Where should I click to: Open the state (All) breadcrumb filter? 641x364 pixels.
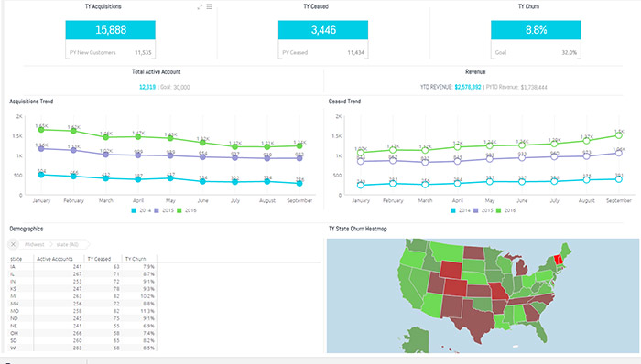point(68,244)
